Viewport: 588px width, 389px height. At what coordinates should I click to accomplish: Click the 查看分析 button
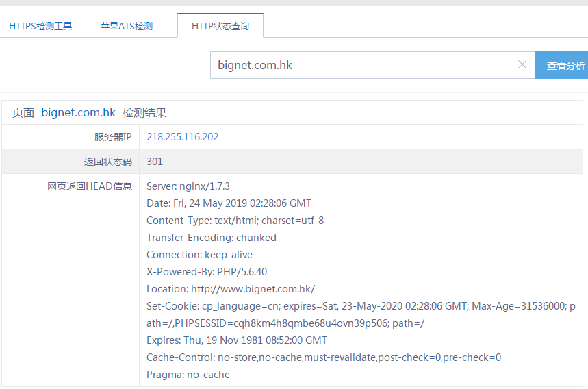(562, 65)
